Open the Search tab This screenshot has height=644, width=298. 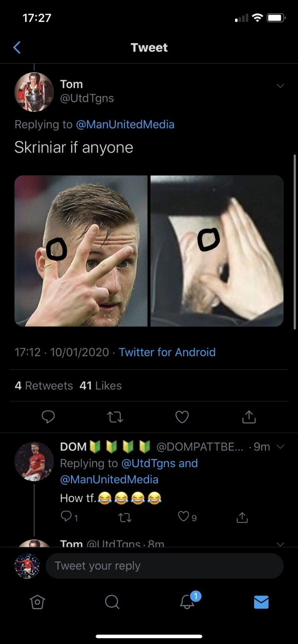[112, 602]
